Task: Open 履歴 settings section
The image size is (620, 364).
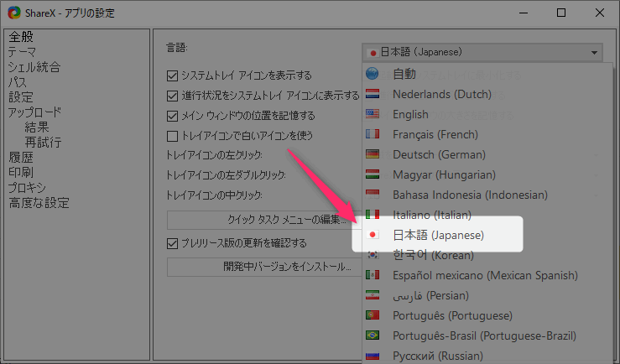Action: (x=21, y=158)
